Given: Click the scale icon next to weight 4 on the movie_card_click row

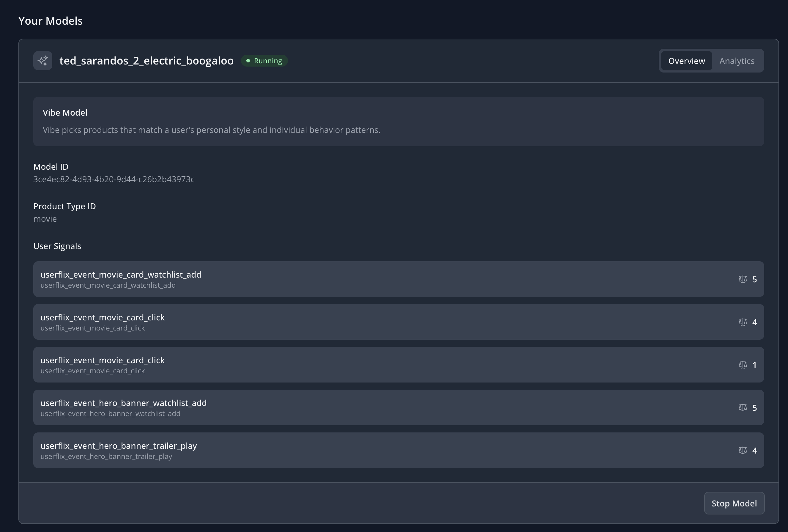Looking at the screenshot, I should click(x=743, y=322).
